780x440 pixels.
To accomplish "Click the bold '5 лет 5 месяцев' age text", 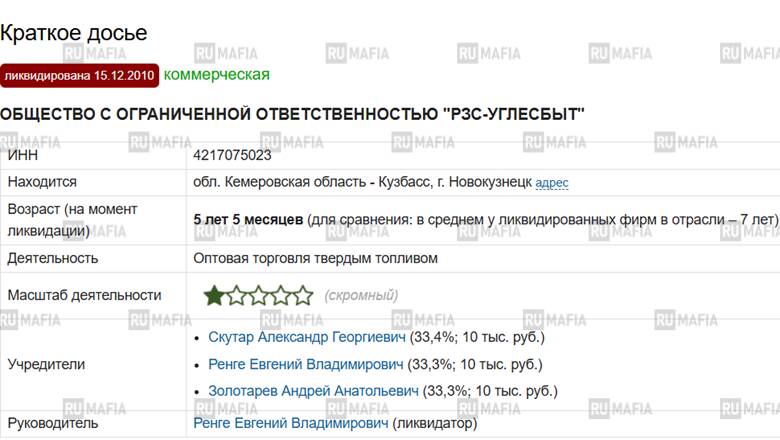I will coord(248,219).
